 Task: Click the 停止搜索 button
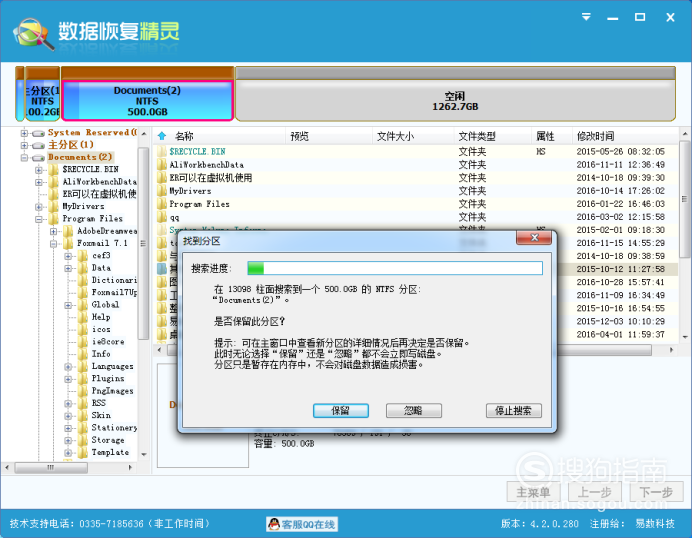click(514, 410)
